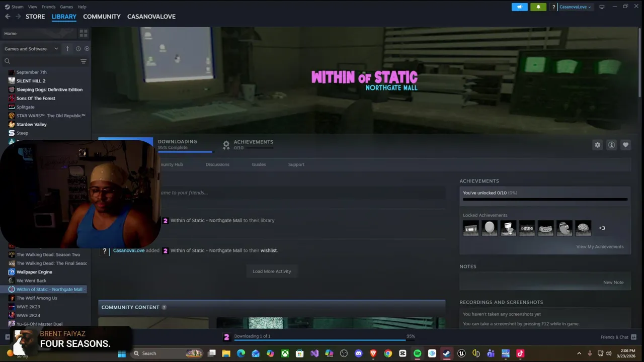
Task: Show game info icon
Action: pos(611,145)
